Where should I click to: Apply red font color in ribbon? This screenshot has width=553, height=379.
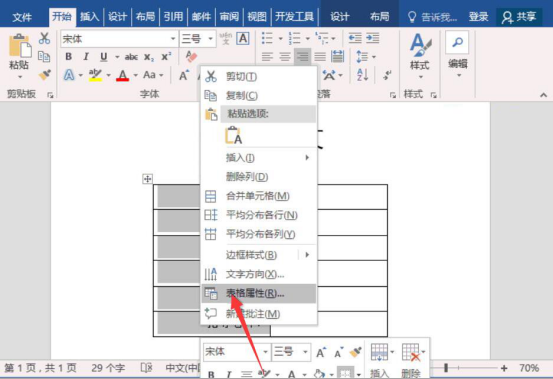click(x=122, y=75)
